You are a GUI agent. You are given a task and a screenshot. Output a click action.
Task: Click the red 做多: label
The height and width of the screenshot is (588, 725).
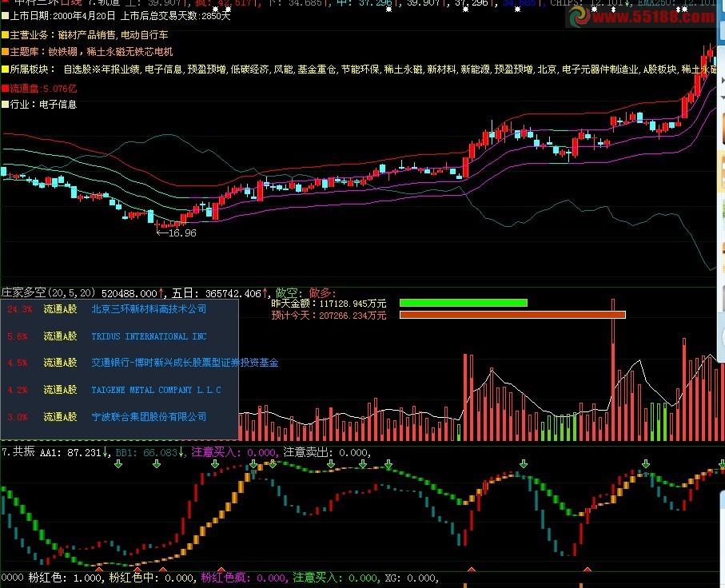322,292
